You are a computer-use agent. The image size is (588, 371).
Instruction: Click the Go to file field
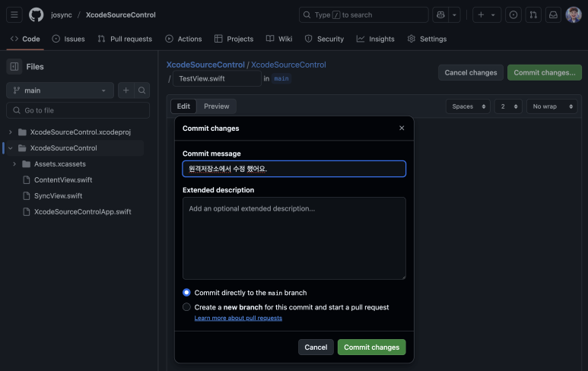(x=78, y=110)
